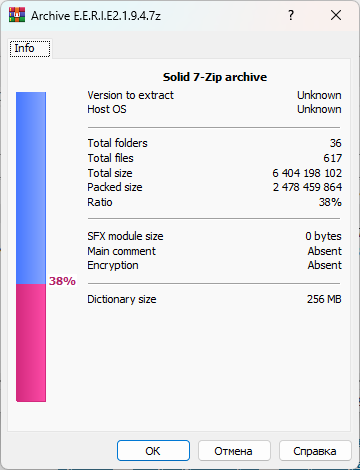Click the WinRAR icon in title bar

click(17, 15)
